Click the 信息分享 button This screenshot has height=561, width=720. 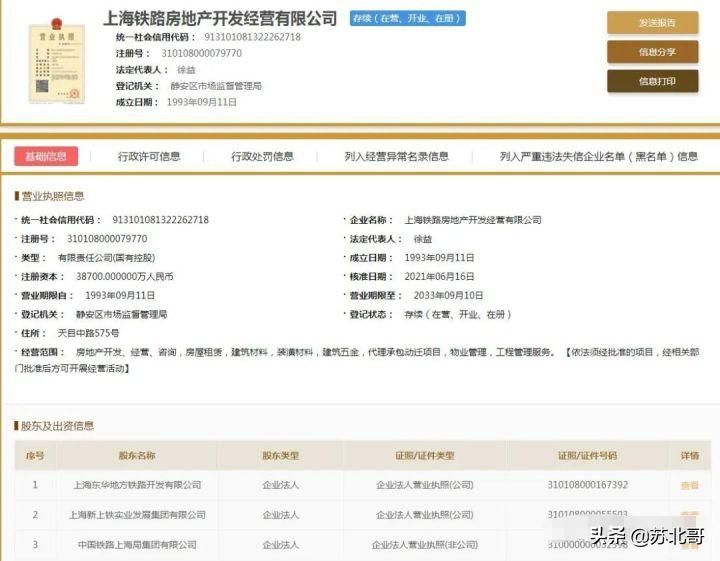point(652,52)
